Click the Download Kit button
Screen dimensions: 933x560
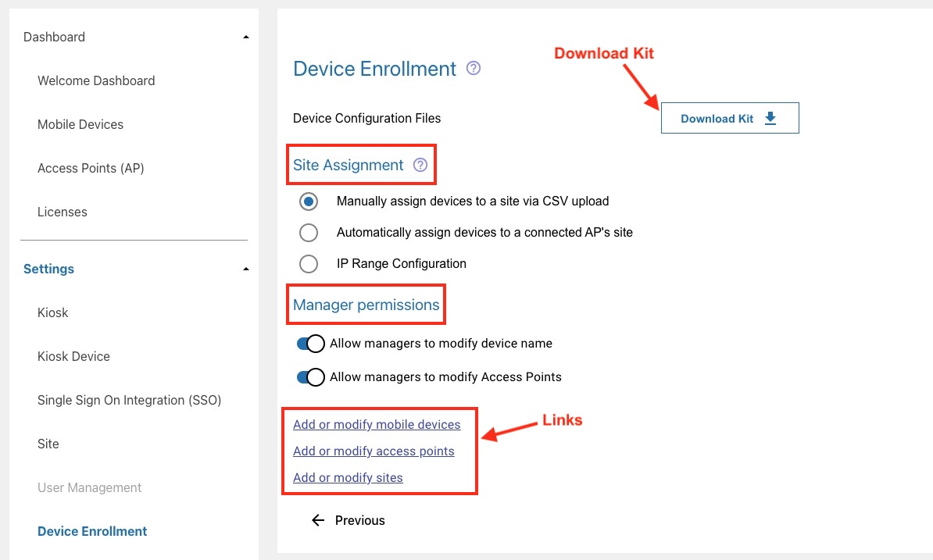(x=729, y=118)
